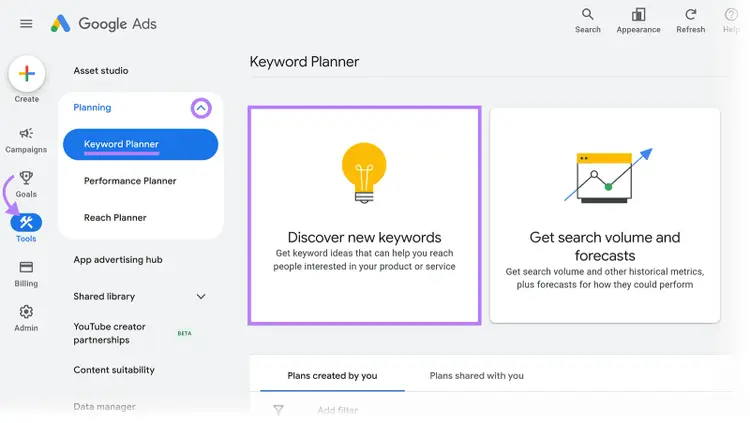Image resolution: width=750 pixels, height=423 pixels.
Task: Click the Create plus button
Action: pyautogui.click(x=27, y=74)
